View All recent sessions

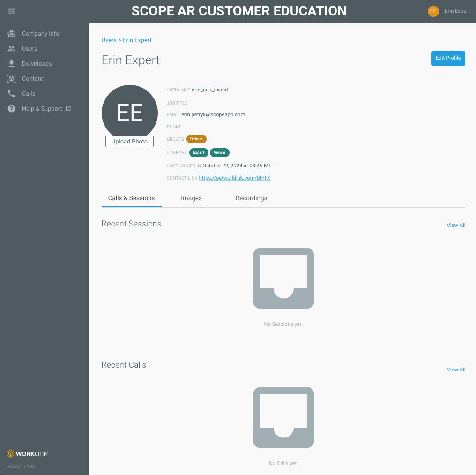coord(456,226)
